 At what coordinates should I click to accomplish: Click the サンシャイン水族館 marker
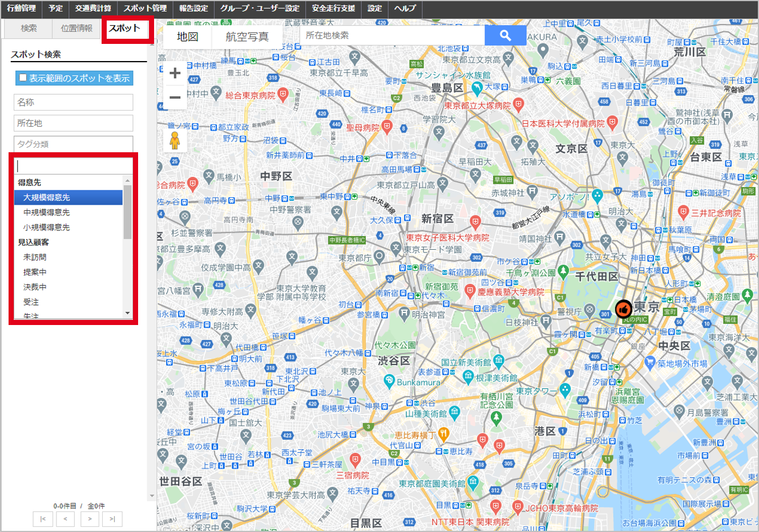[477, 88]
